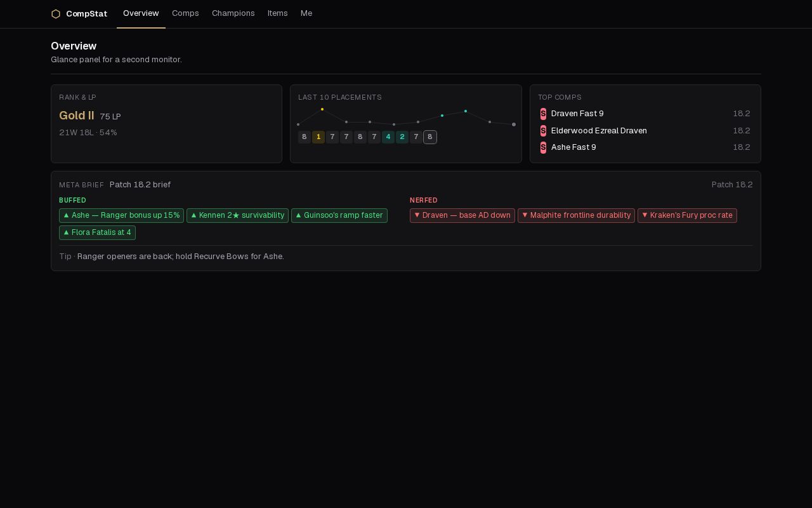Click the Overview page heading
The height and width of the screenshot is (508, 812).
pos(74,46)
